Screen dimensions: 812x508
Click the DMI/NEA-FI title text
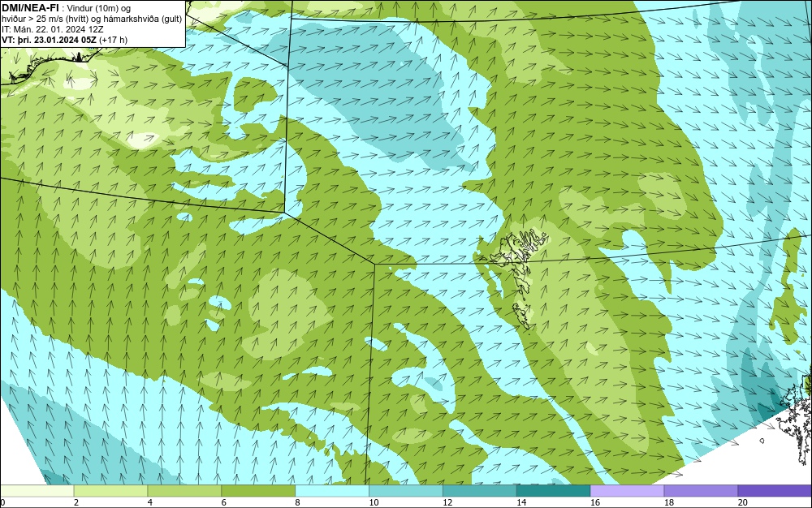[x=31, y=8]
